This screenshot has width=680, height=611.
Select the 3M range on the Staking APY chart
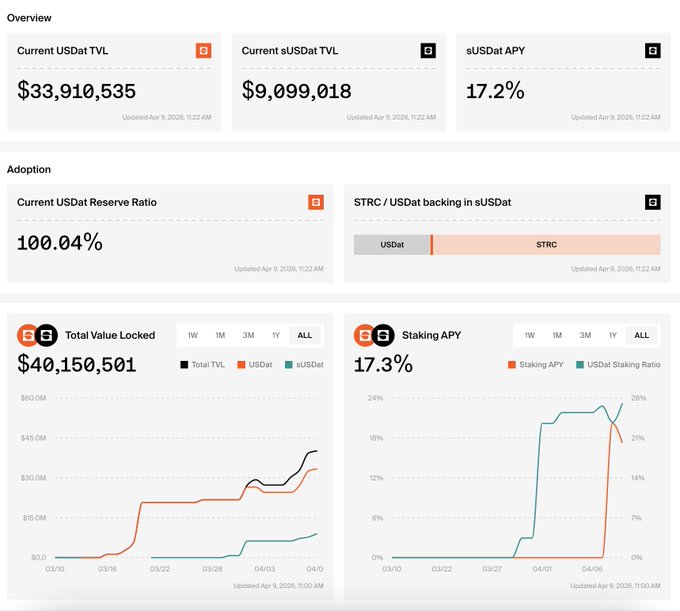tap(585, 335)
